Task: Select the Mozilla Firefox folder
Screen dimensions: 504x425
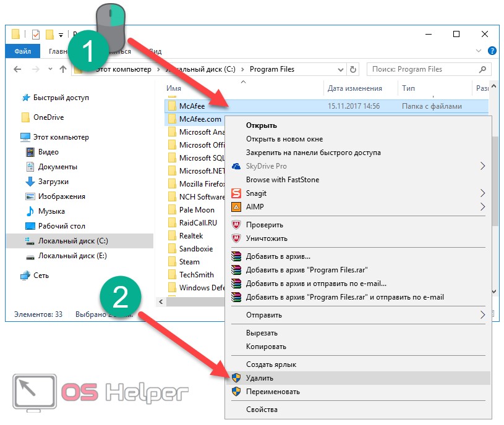Action: click(196, 184)
